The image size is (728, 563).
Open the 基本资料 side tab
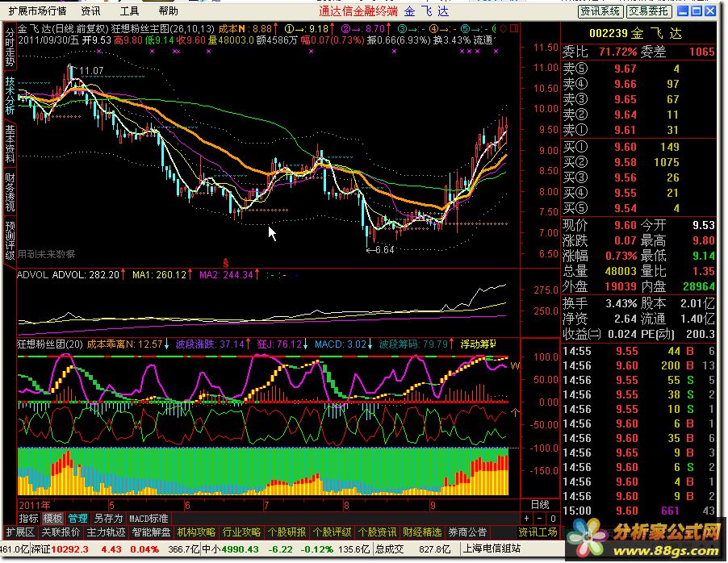[x=10, y=144]
